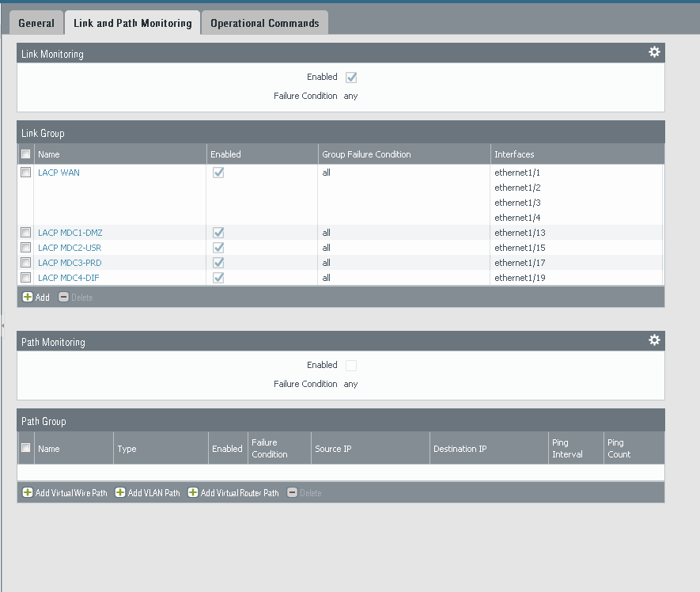The width and height of the screenshot is (700, 592).
Task: Click the Path Group Delete icon
Action: click(x=293, y=493)
